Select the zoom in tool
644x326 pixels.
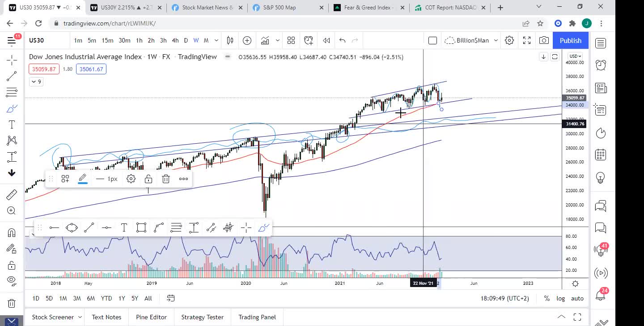[x=12, y=210]
